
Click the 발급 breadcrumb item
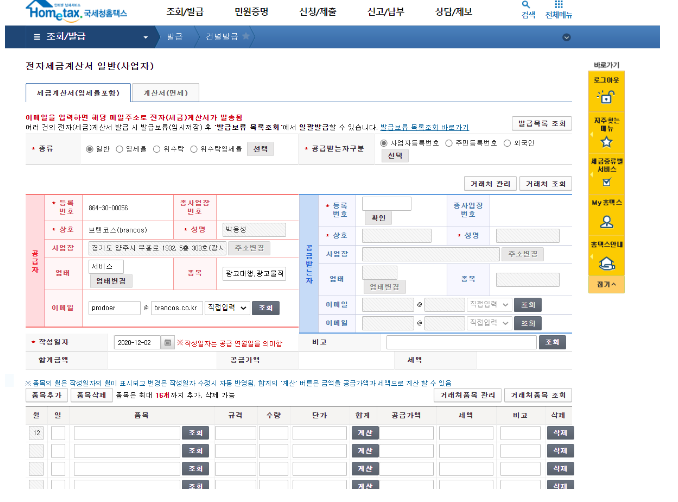(x=175, y=36)
